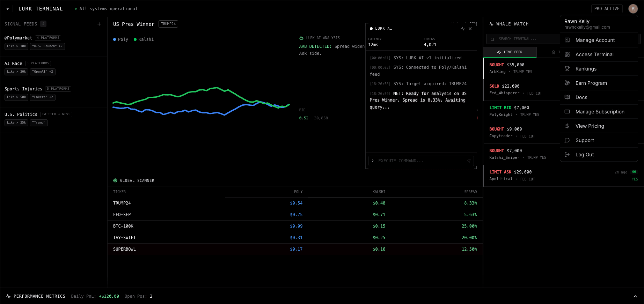Click the Daily PnL +$120.00 value
This screenshot has height=304, width=644.
pos(109,296)
